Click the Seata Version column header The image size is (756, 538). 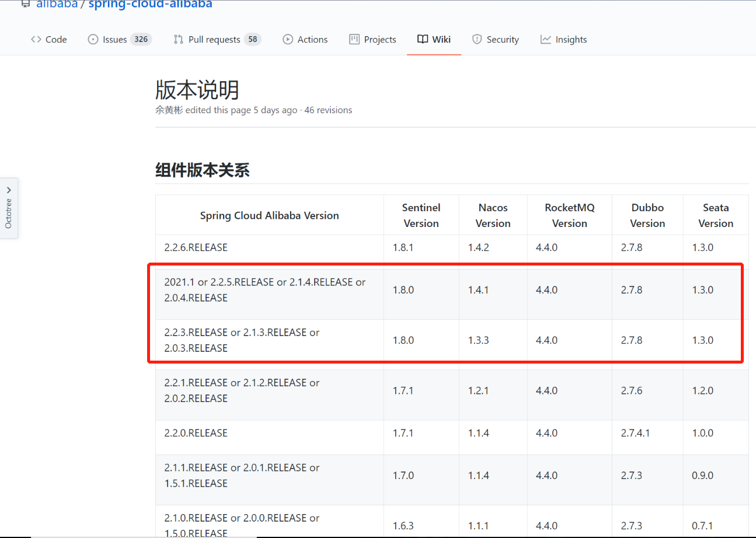click(x=716, y=215)
